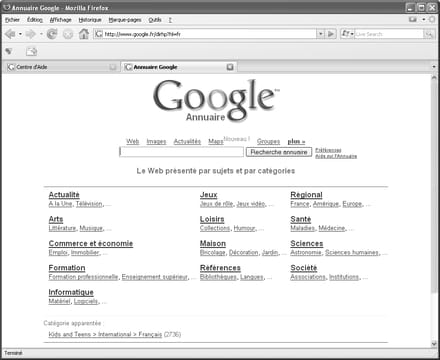
Task: Open the Back history dropdown arrow
Action: pos(20,34)
